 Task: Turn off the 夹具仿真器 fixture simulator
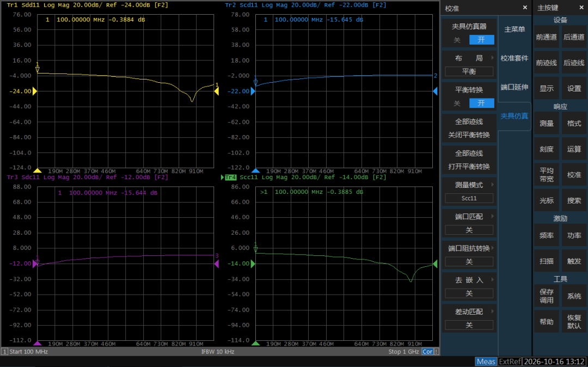tap(457, 40)
